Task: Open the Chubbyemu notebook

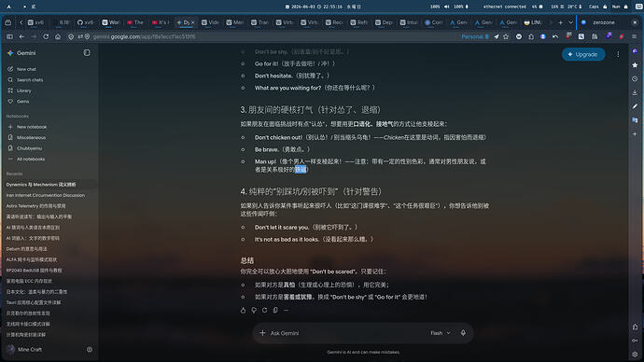Action: tap(25, 148)
